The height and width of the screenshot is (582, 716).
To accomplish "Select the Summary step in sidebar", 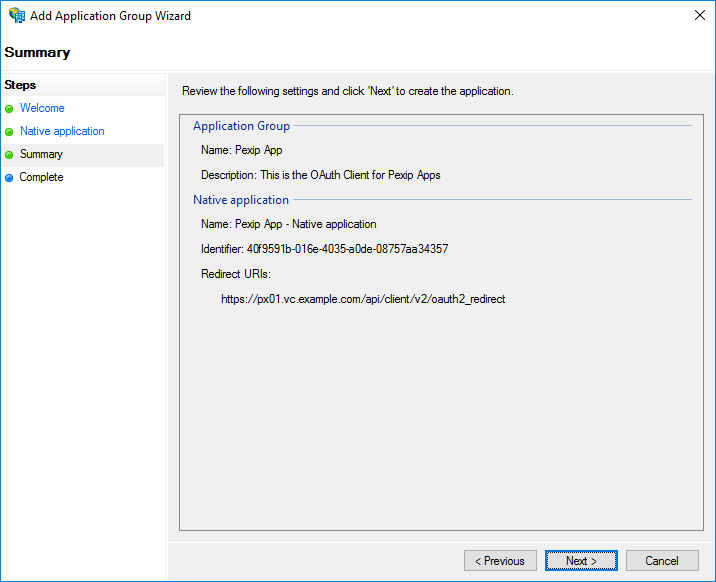I will click(41, 154).
